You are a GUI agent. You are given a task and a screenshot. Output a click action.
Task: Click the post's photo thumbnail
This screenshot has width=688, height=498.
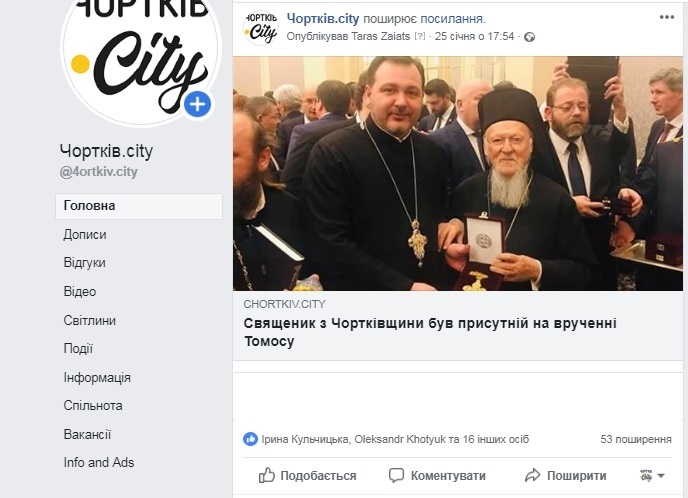458,173
